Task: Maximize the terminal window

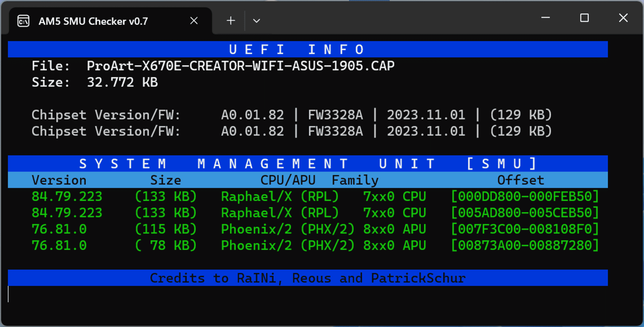Action: click(585, 18)
